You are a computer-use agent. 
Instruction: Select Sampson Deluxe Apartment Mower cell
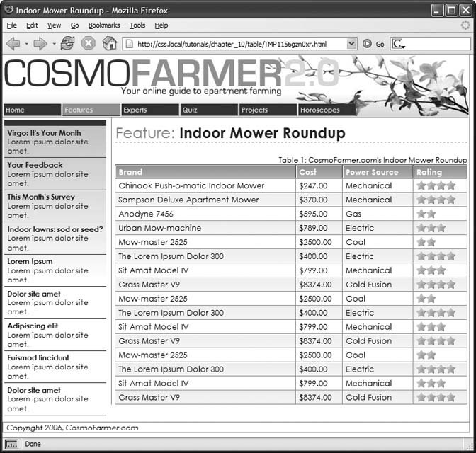tap(205, 200)
